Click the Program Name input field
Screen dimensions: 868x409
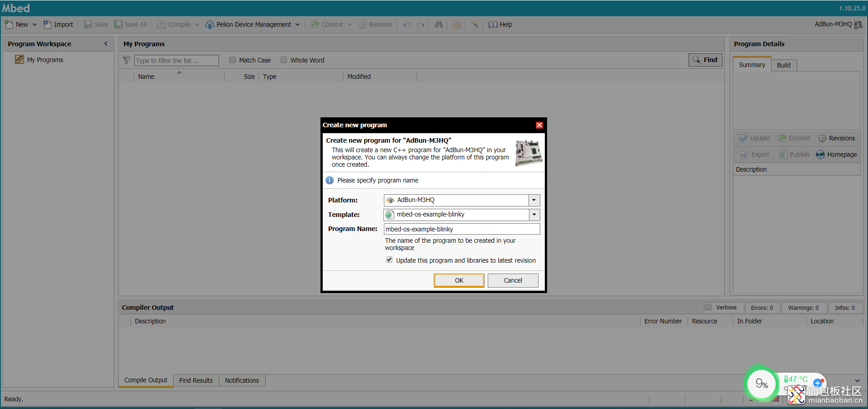point(462,229)
